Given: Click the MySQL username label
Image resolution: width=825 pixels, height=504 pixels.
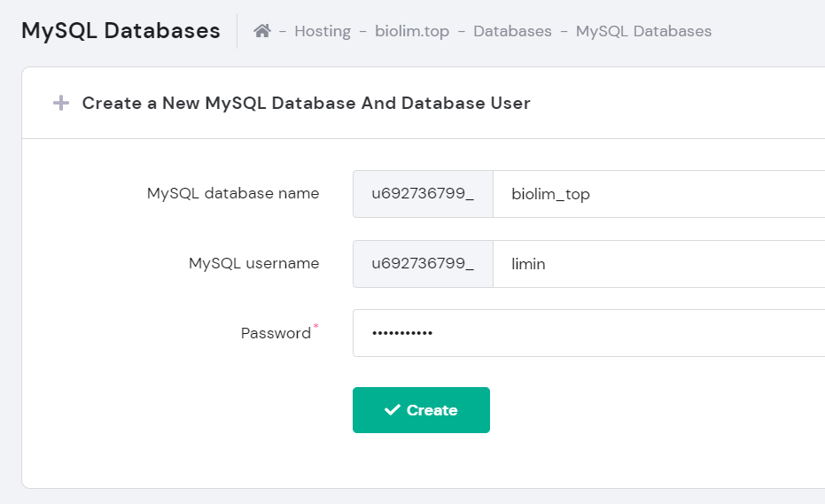Looking at the screenshot, I should click(254, 263).
